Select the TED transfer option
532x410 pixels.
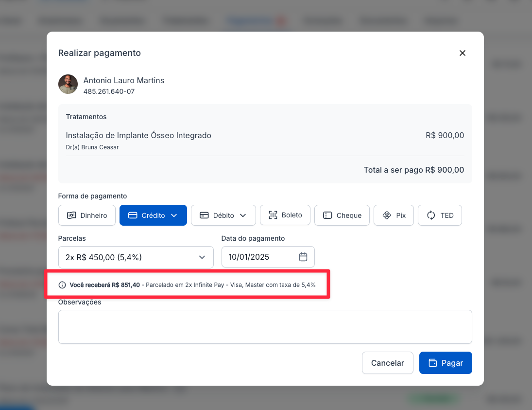440,215
